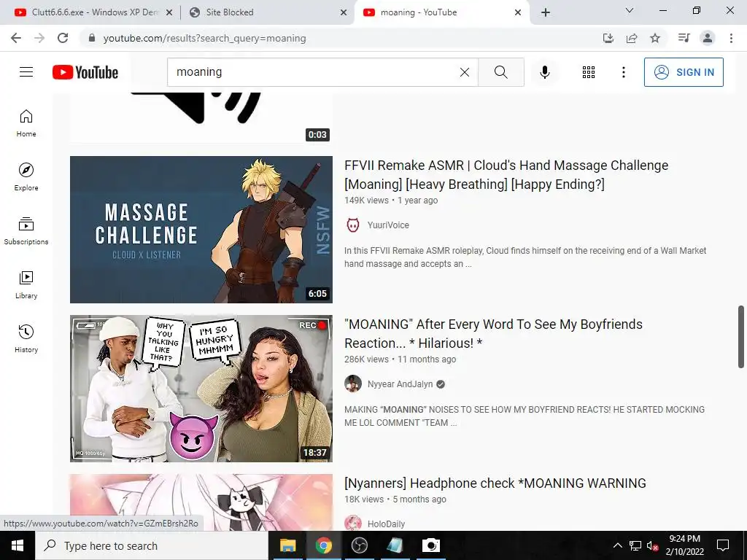Open the camera app in taskbar
Image resolution: width=747 pixels, height=560 pixels.
click(430, 545)
